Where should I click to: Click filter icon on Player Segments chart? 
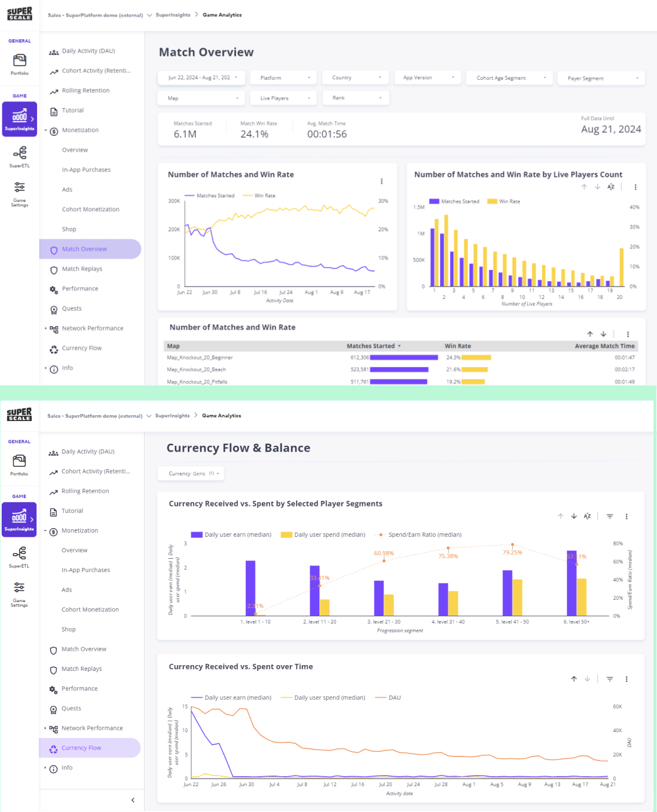coord(610,516)
